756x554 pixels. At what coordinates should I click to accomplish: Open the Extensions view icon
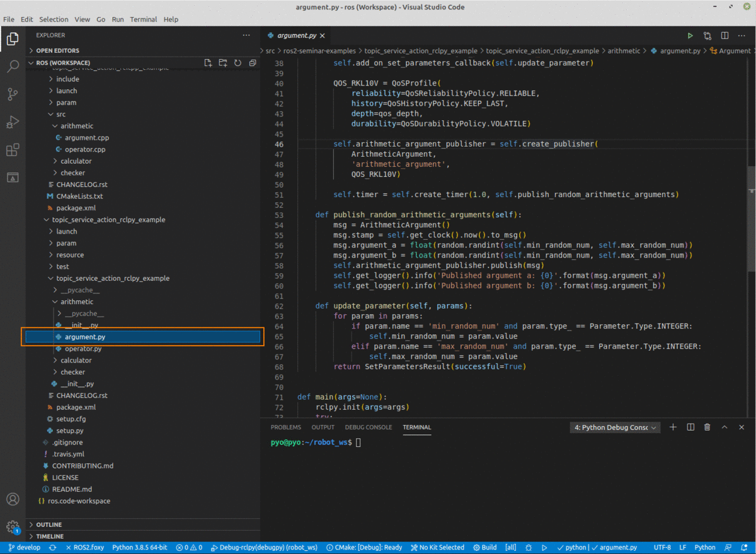[13, 150]
